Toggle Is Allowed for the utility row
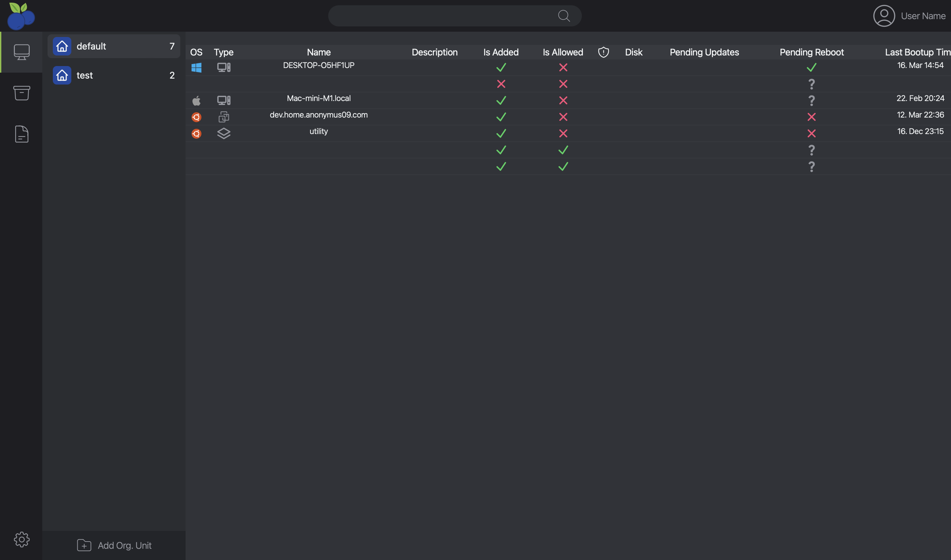Viewport: 951px width, 560px height. point(563,133)
